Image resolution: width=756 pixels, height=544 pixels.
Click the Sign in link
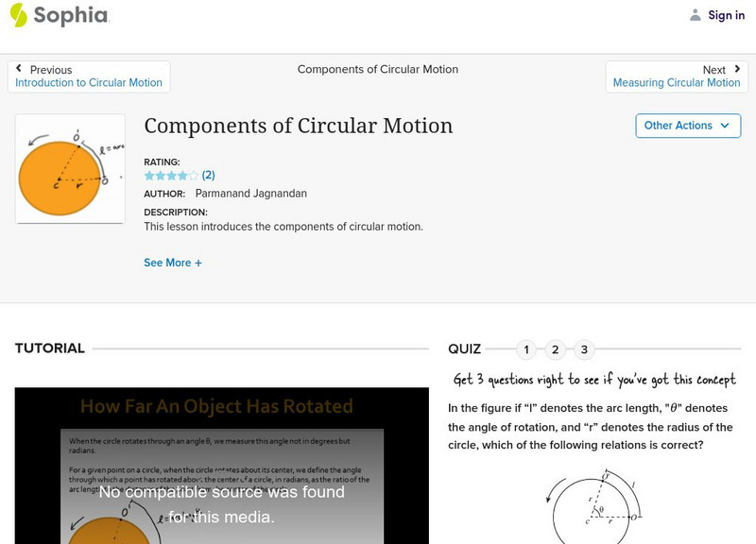[726, 15]
